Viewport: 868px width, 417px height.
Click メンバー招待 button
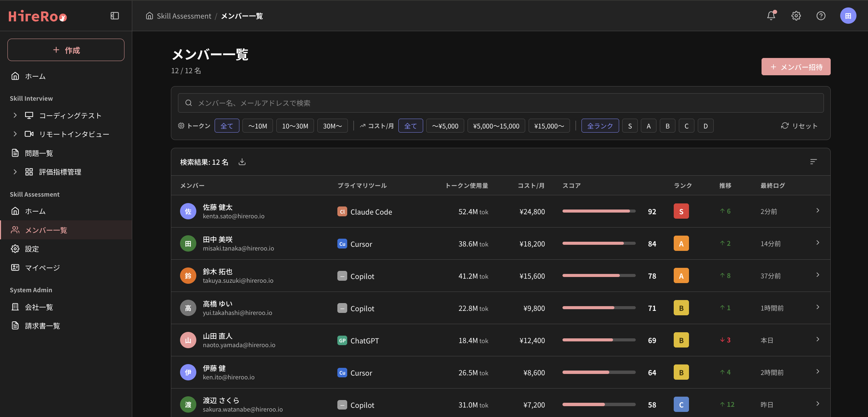click(x=796, y=67)
